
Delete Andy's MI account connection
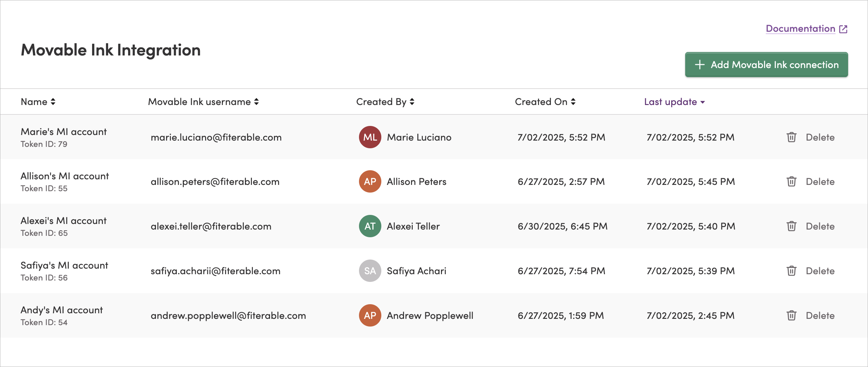tap(810, 315)
